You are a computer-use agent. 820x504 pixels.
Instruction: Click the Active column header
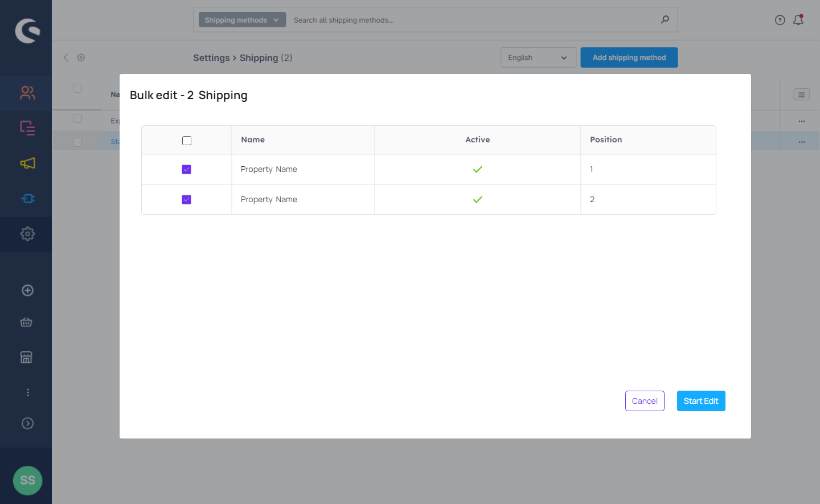point(477,140)
